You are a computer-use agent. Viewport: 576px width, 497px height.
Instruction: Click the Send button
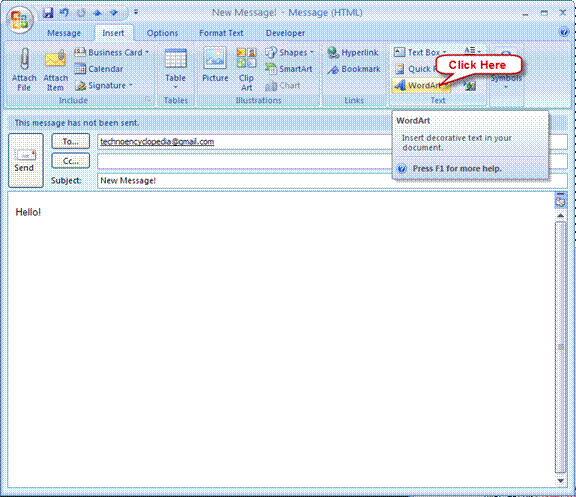(x=26, y=160)
